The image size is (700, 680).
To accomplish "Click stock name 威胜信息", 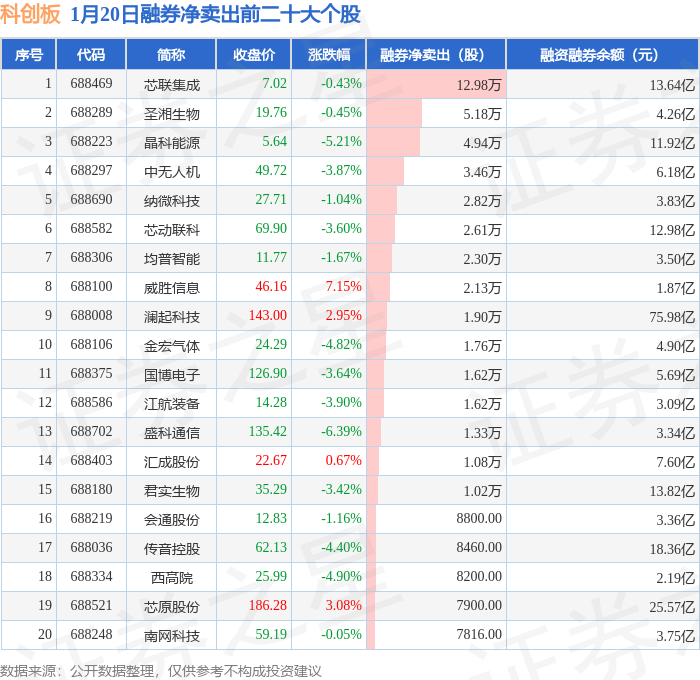I will (x=171, y=288).
